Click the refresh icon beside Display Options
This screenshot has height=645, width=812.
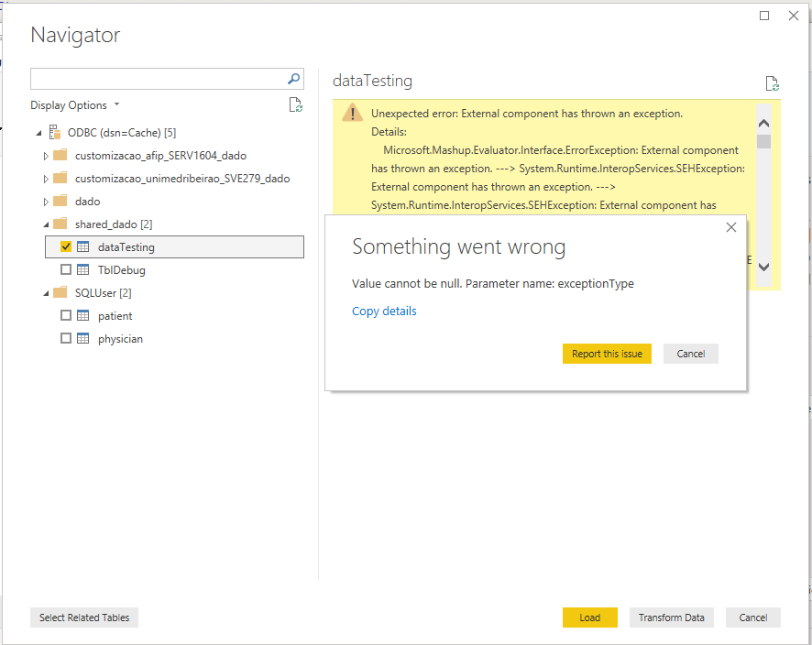coord(296,104)
